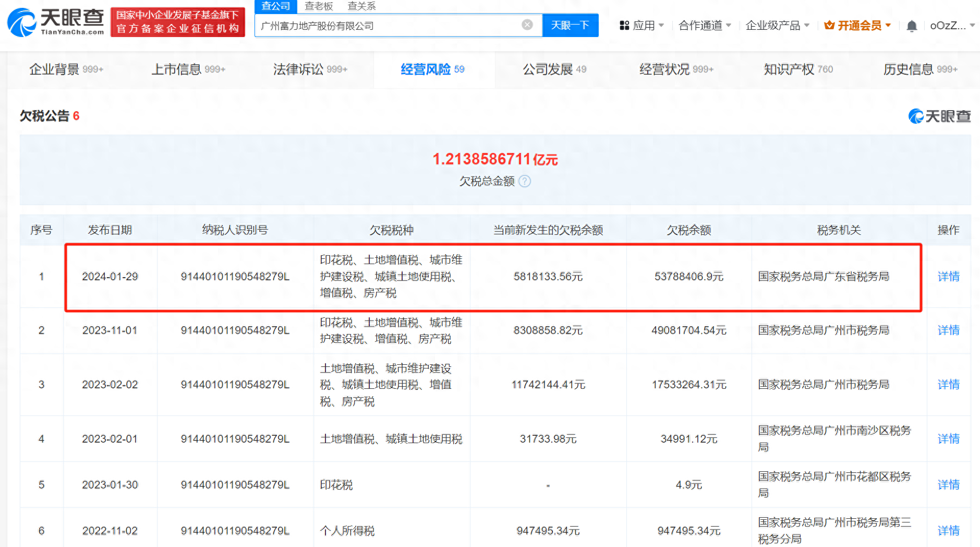Open the 知识产权 tab

pyautogui.click(x=798, y=69)
